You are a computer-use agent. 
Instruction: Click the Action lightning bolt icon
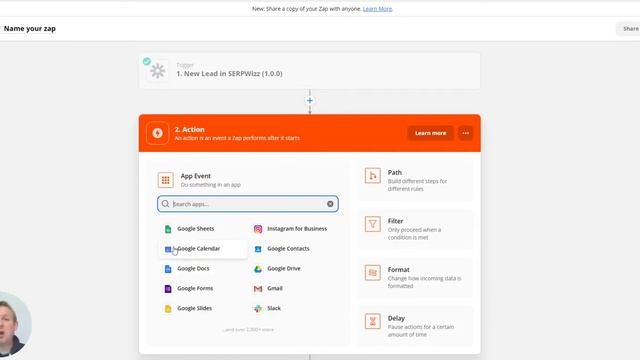click(x=158, y=133)
